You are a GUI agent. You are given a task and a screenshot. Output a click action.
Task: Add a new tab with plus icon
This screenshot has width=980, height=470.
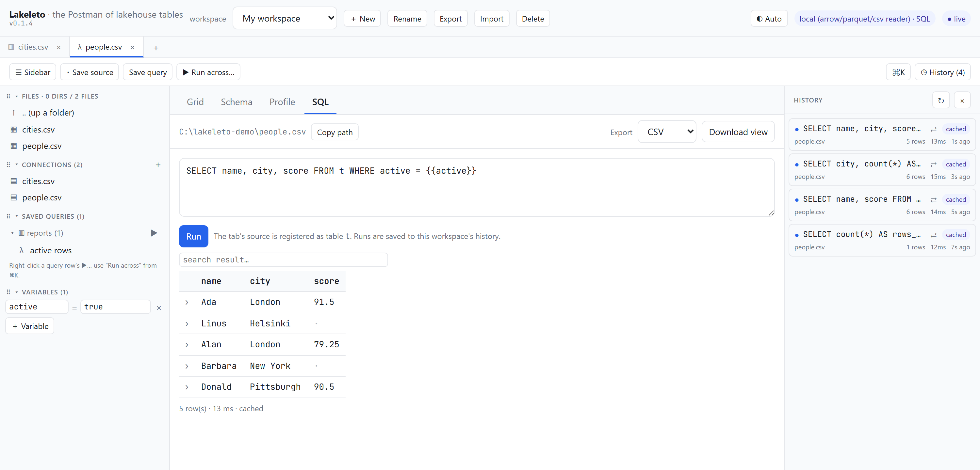point(155,48)
